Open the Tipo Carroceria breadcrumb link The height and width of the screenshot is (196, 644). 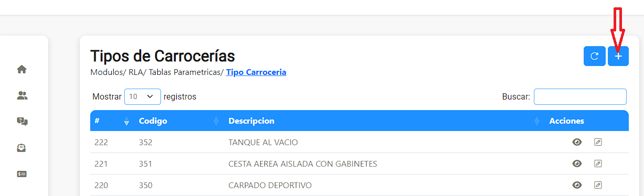(x=256, y=72)
